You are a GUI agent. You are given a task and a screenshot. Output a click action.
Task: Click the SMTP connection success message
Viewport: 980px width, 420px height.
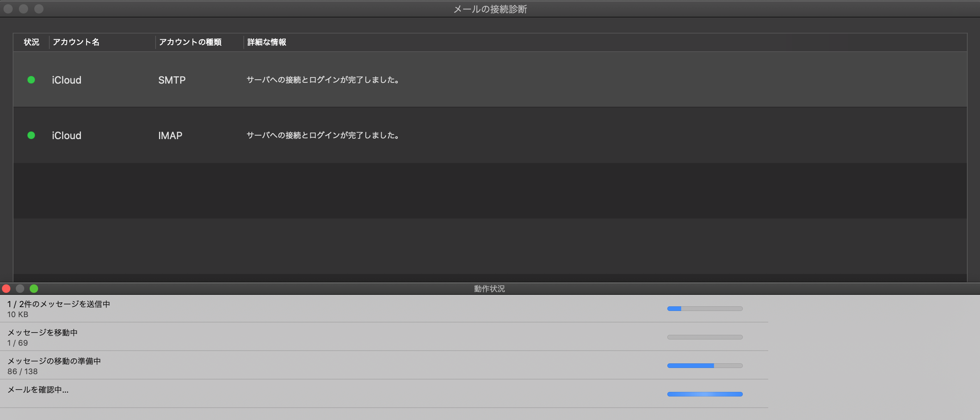[323, 80]
